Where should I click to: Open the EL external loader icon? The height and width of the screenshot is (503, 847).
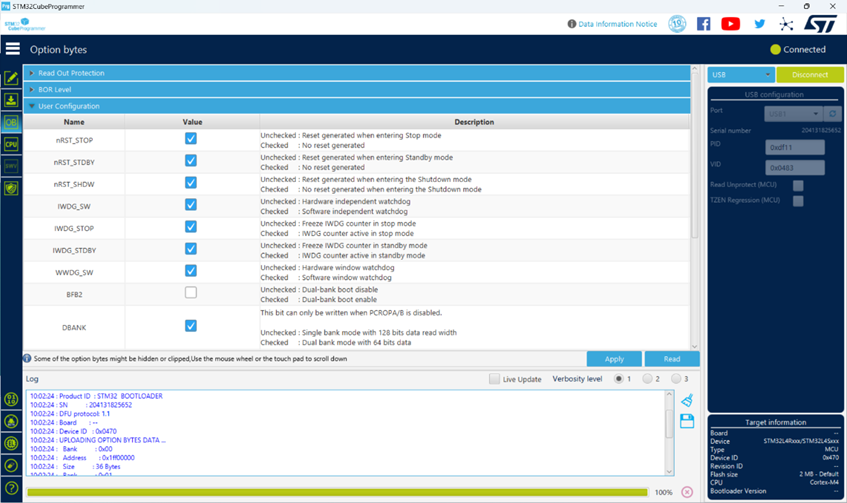(x=11, y=444)
